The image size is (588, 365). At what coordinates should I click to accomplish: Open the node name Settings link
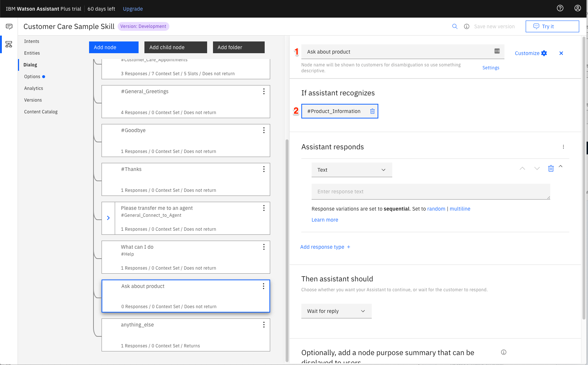click(x=490, y=68)
